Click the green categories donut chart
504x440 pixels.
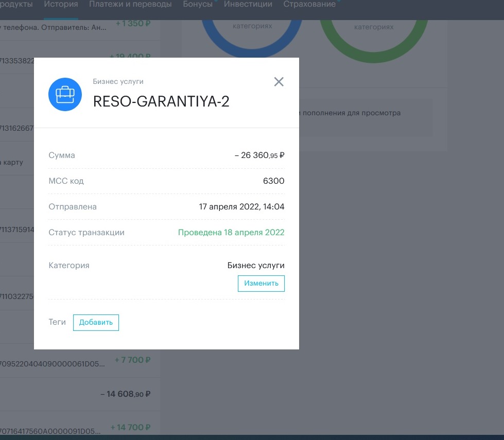pos(374,42)
